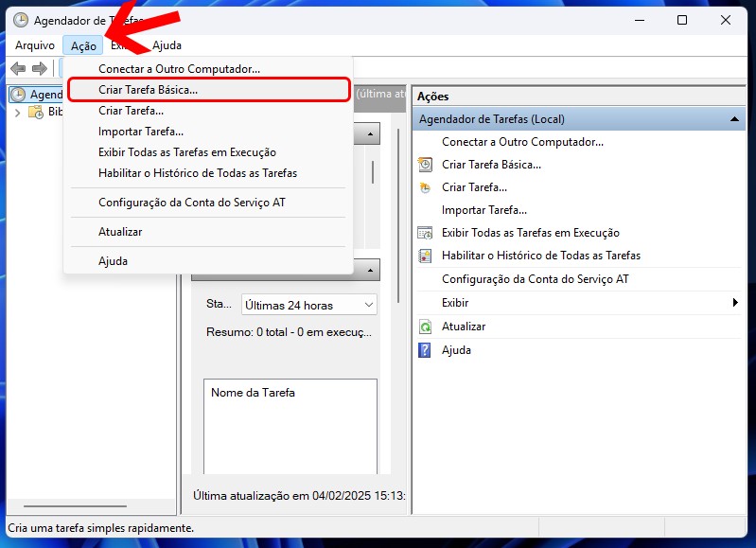The height and width of the screenshot is (548, 756).
Task: Click the Última atualização em 04/02/2025 text
Action: [299, 495]
